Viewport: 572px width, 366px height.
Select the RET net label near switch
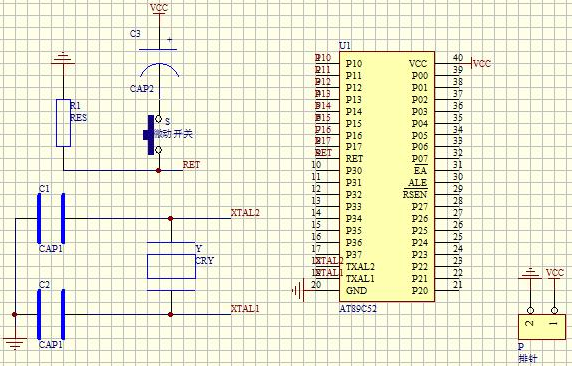click(x=191, y=165)
